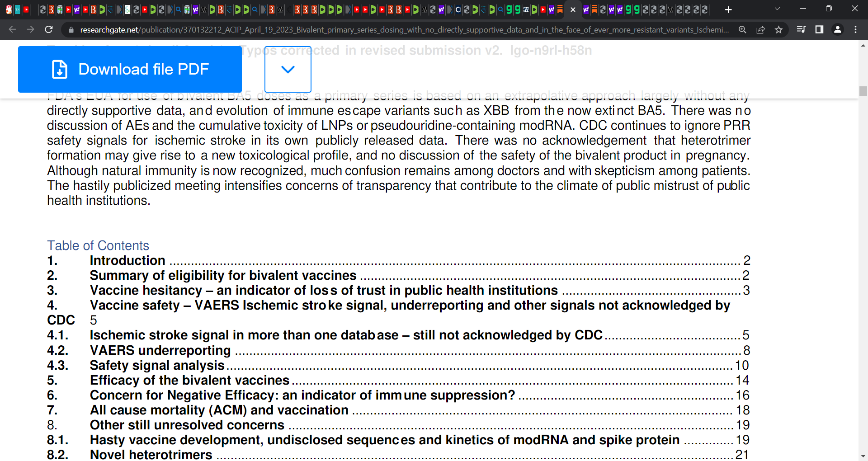Click the share icon in the address bar

click(761, 29)
